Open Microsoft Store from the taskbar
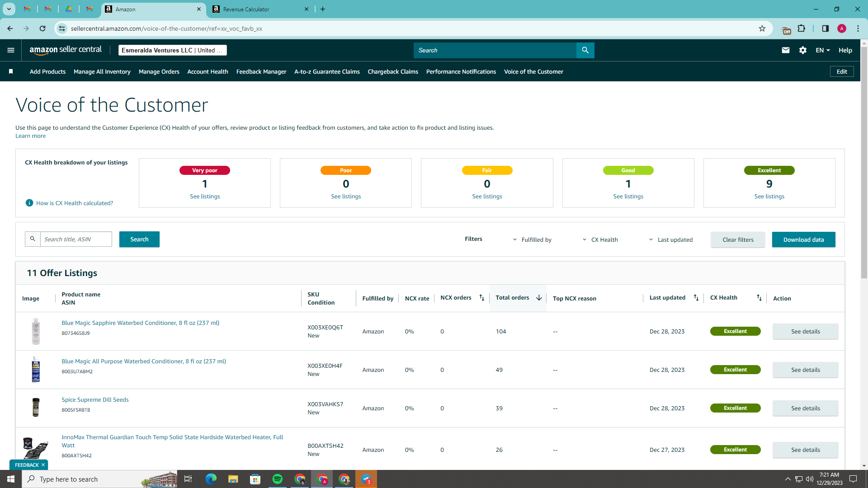This screenshot has height=488, width=868. [x=255, y=479]
